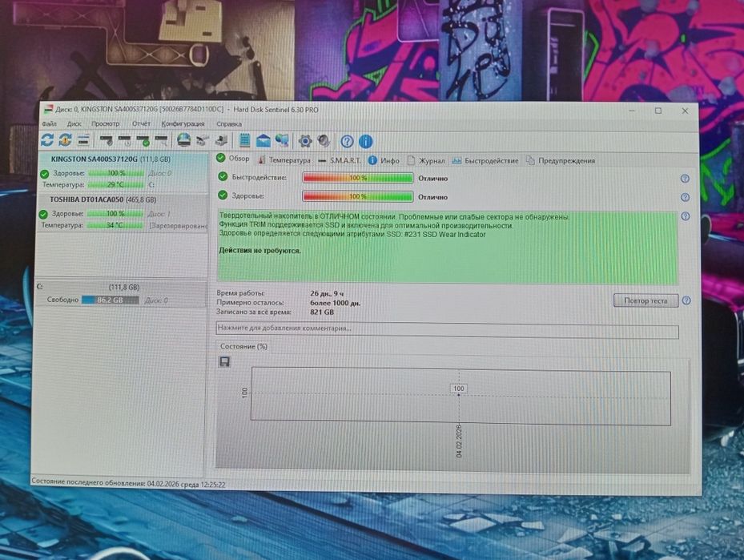Select the Состояние (%) graph tab
Screen dimensions: 744x560
pyautogui.click(x=243, y=346)
